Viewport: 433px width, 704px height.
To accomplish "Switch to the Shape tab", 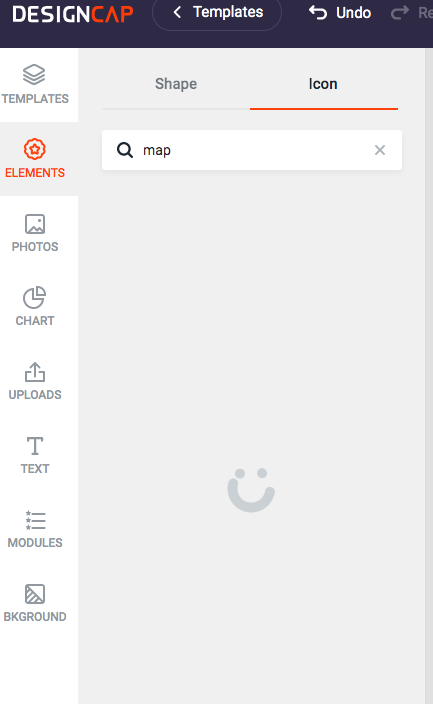I will pos(176,84).
